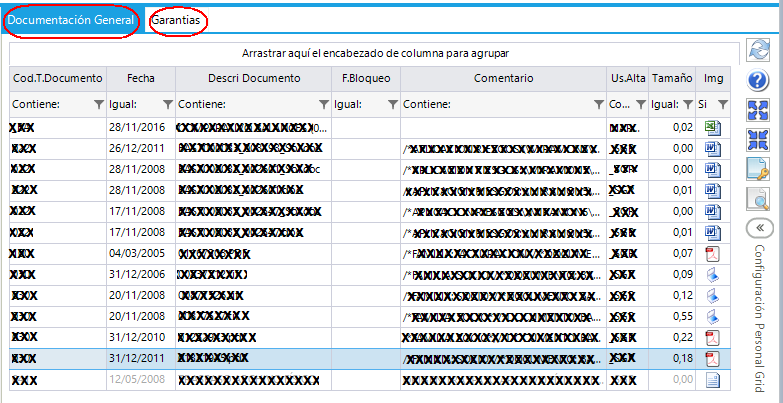Screen dimensions: 783x403
Task: Open the Us.Alta filter dropdown
Action: tap(641, 104)
